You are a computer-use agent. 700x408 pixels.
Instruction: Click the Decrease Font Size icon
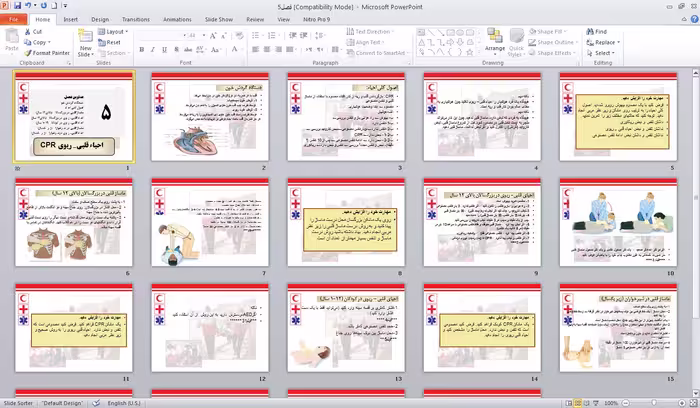click(224, 35)
